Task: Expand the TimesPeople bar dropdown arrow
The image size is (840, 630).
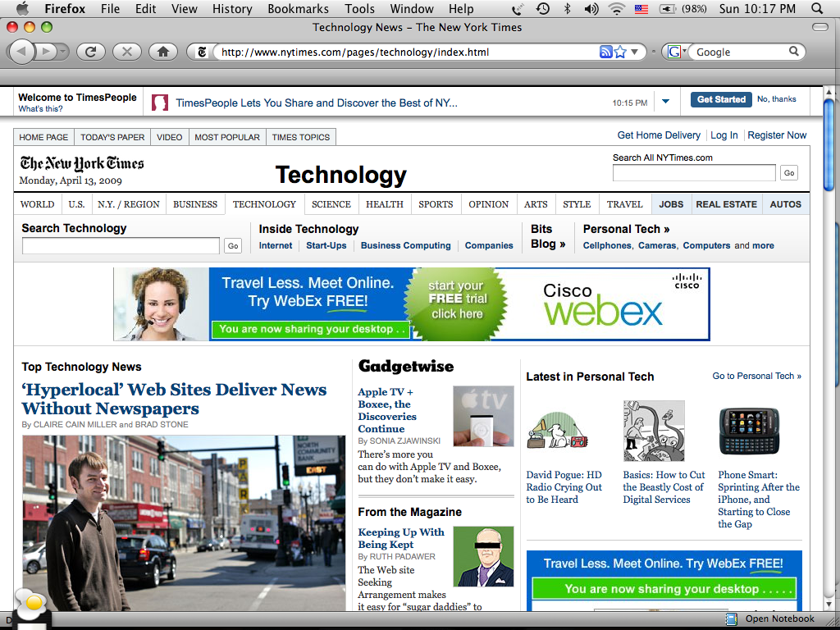Action: point(665,101)
